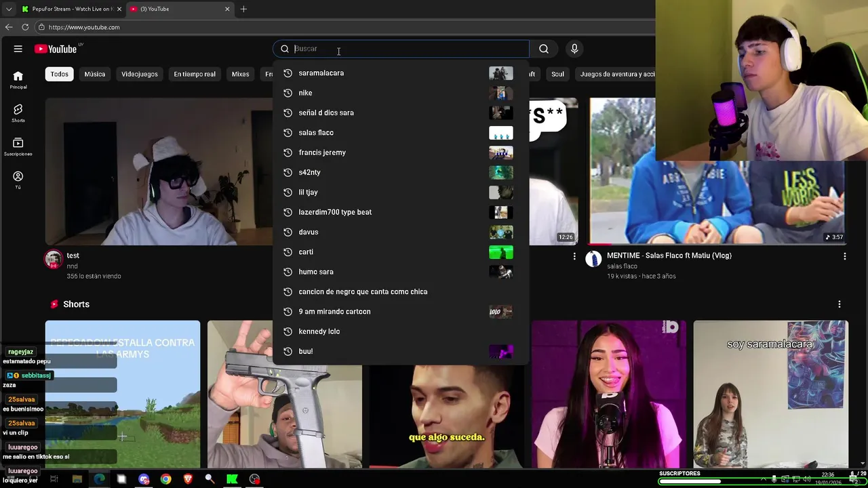Reload the browser page
This screenshot has width=868, height=488.
[x=25, y=27]
